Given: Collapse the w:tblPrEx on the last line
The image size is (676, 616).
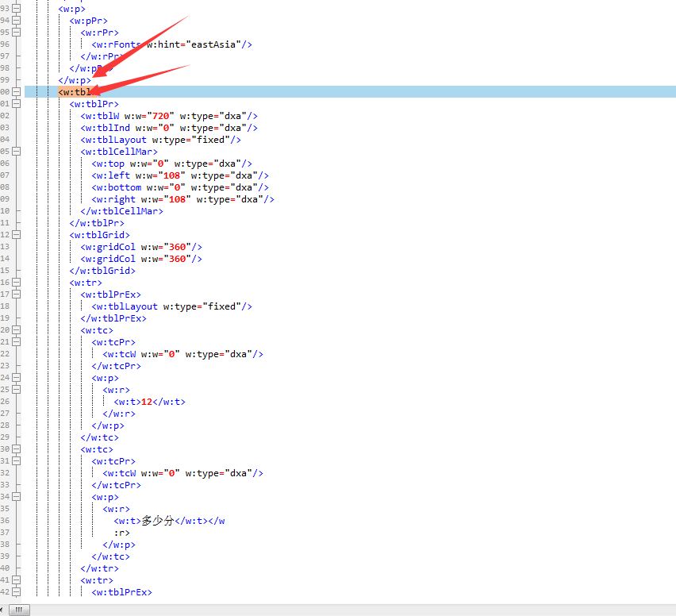Looking at the screenshot, I should point(16,592).
